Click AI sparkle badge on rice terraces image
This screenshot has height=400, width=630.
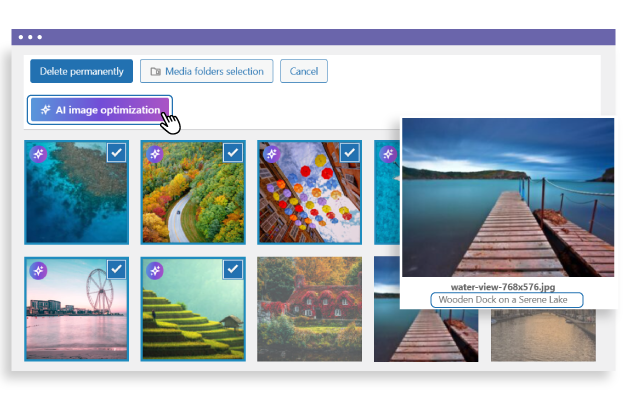(155, 271)
